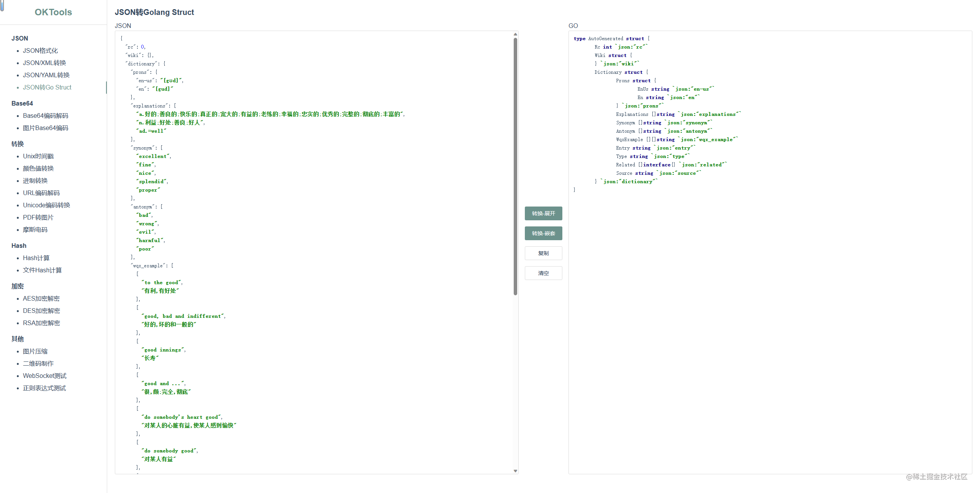
Task: Click JSON panel scrollbar up arrow
Action: 515,34
